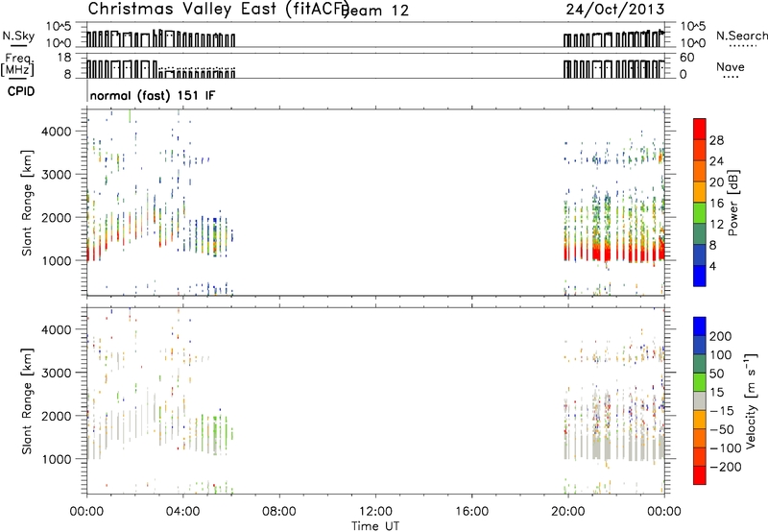Select the red top segment of the Power color bar
The height and width of the screenshot is (532, 768).
700,129
